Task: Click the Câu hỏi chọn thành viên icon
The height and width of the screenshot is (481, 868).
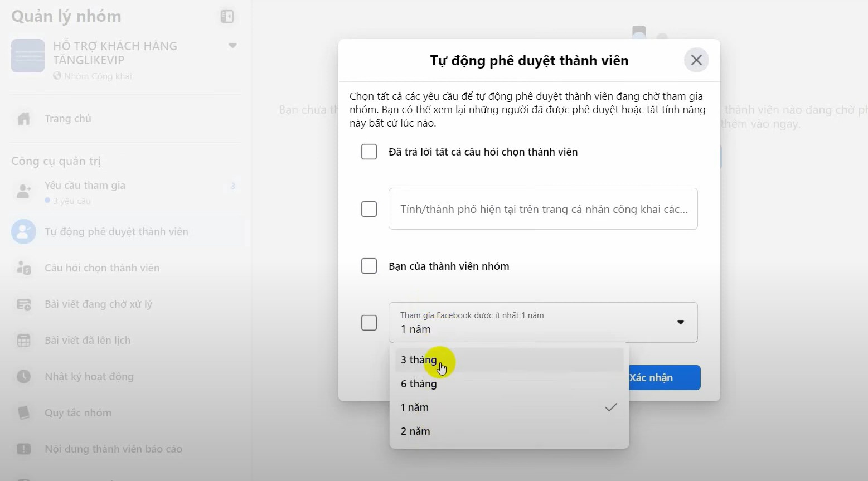Action: coord(24,268)
